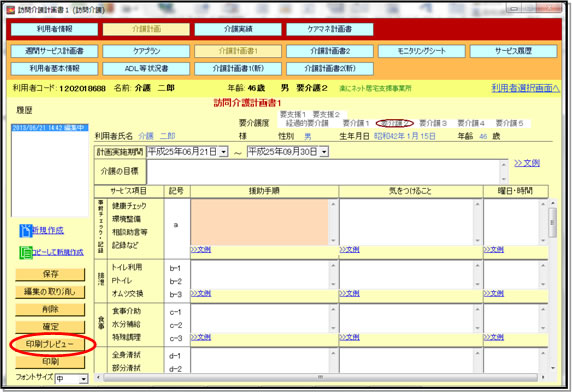Viewport: 572px width, 392px height.
Task: Click the 印刷 button
Action: (x=50, y=362)
